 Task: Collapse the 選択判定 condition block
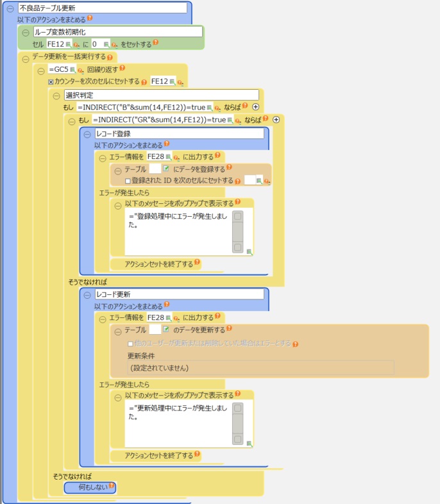point(56,96)
